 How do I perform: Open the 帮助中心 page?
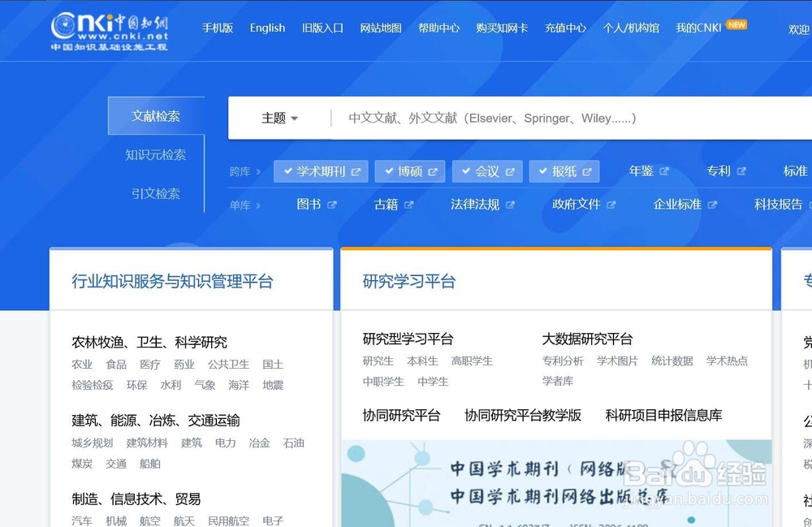pyautogui.click(x=439, y=28)
